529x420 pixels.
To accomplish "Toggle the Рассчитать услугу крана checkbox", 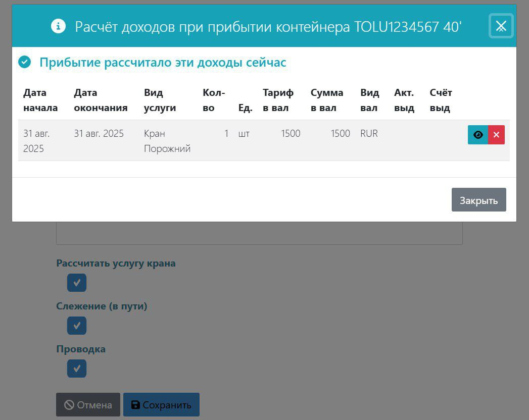I will 77,283.
